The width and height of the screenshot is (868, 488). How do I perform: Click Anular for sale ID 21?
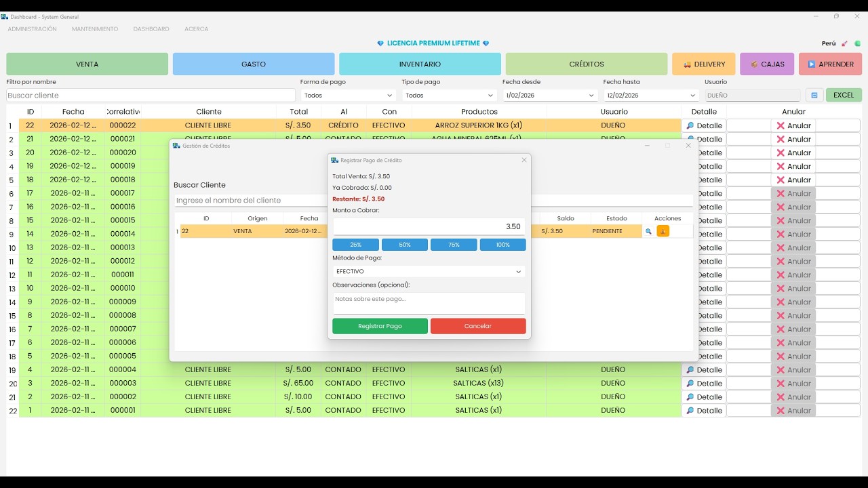[793, 139]
